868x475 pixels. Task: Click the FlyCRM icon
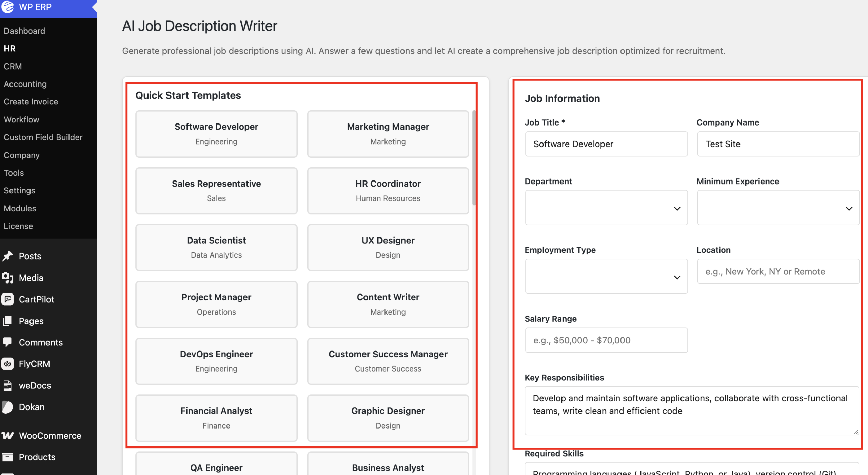point(7,364)
